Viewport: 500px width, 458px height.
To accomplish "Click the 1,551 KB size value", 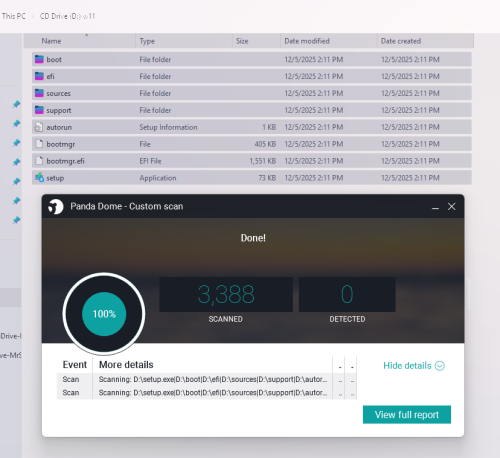I will tap(263, 161).
